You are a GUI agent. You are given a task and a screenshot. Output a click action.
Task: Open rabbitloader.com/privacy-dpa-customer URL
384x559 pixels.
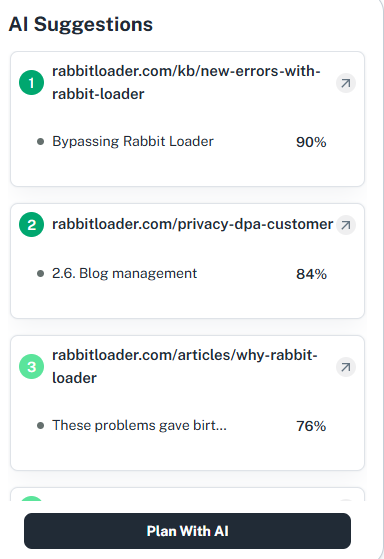pyautogui.click(x=193, y=224)
